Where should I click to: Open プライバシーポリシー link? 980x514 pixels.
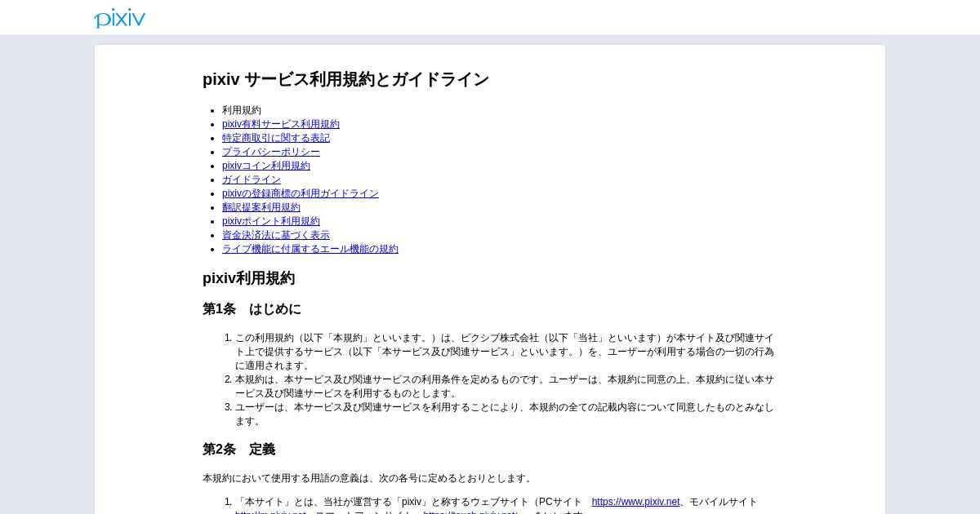coord(271,152)
